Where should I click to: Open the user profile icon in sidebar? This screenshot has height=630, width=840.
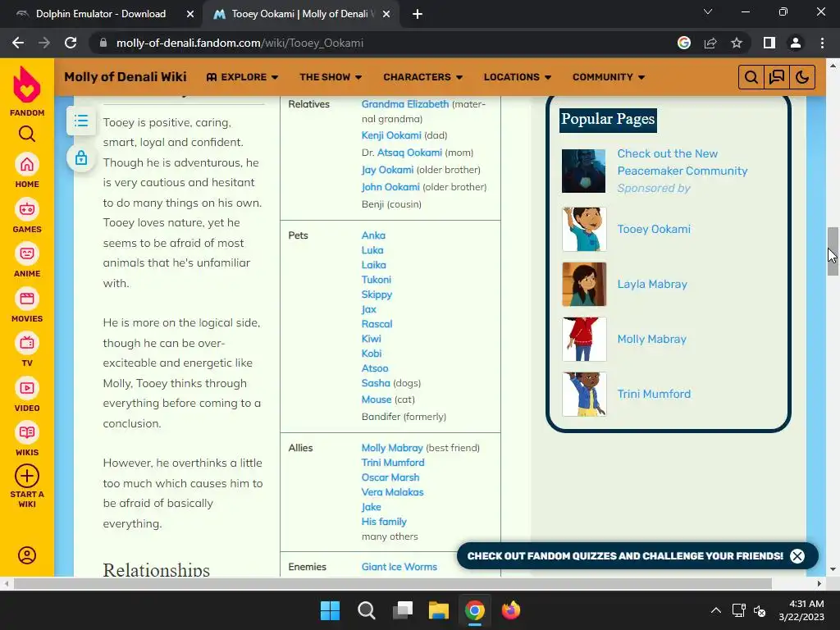point(27,555)
